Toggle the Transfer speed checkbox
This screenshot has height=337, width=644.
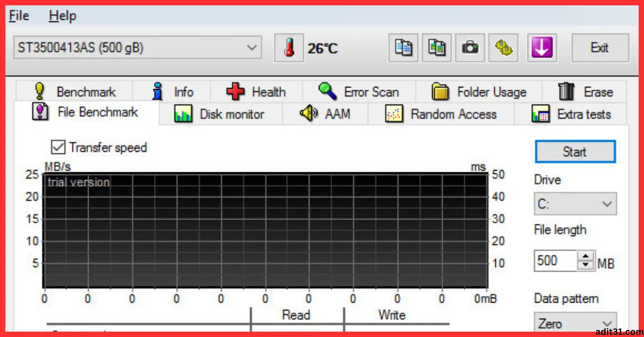57,147
